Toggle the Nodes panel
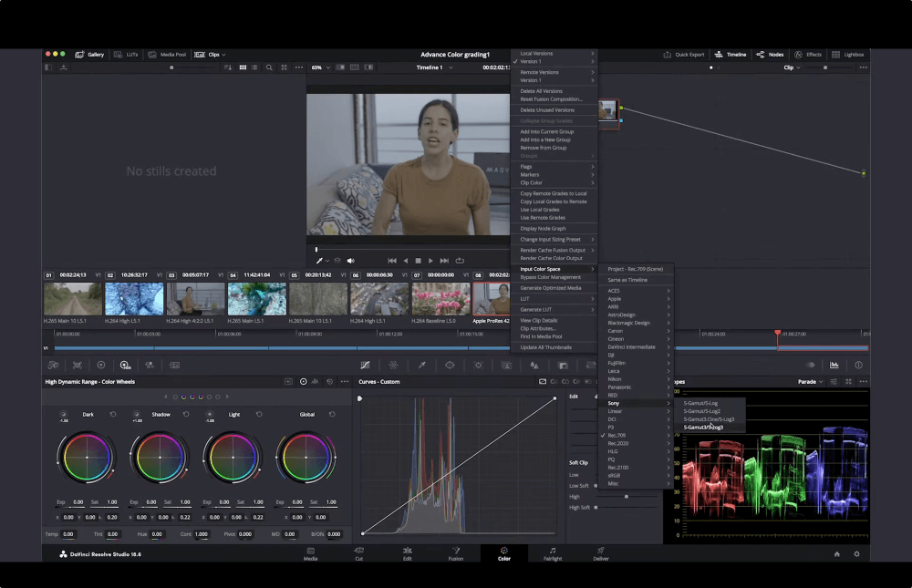Viewport: 912px width, 588px height. point(770,55)
